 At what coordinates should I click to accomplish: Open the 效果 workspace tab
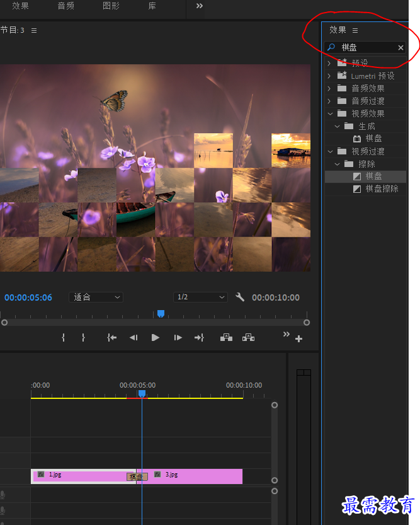(x=20, y=6)
